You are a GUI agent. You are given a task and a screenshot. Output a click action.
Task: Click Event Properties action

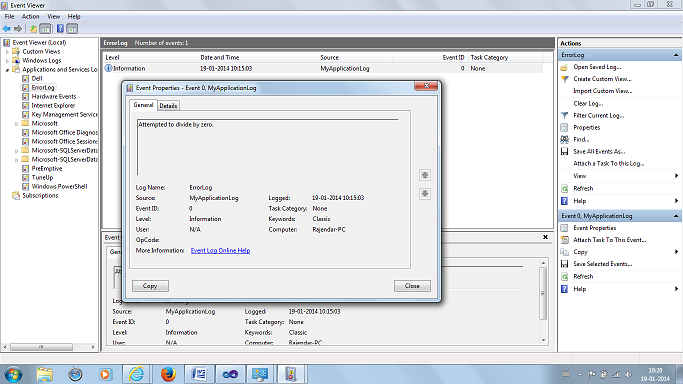(595, 228)
